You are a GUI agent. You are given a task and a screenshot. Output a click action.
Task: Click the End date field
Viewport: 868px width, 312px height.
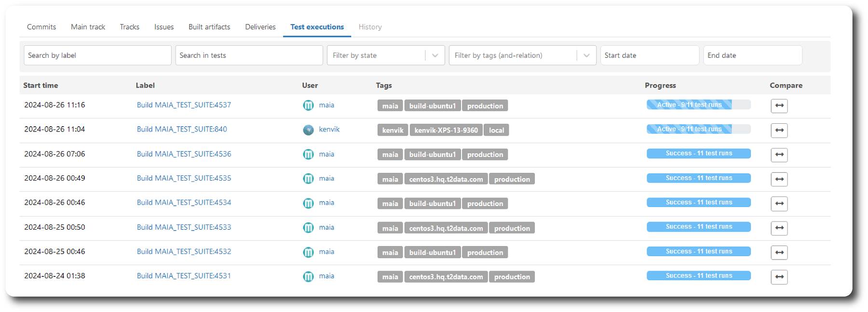(752, 55)
